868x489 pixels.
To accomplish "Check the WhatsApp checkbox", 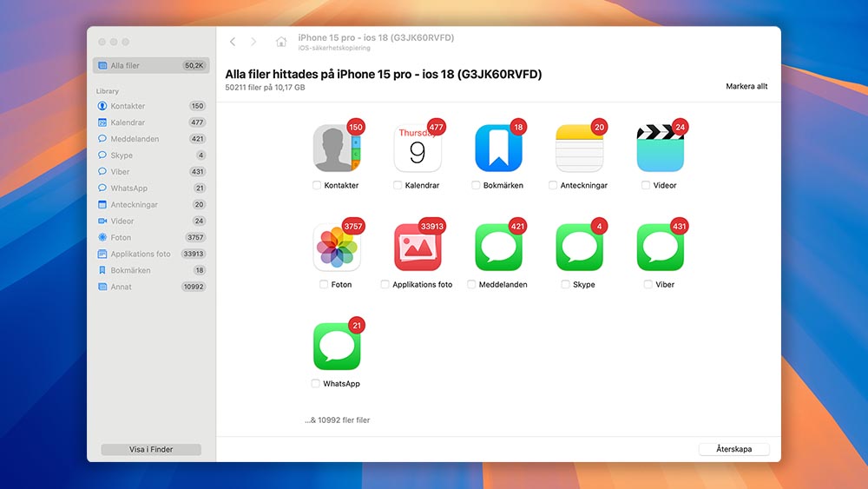I will point(315,383).
